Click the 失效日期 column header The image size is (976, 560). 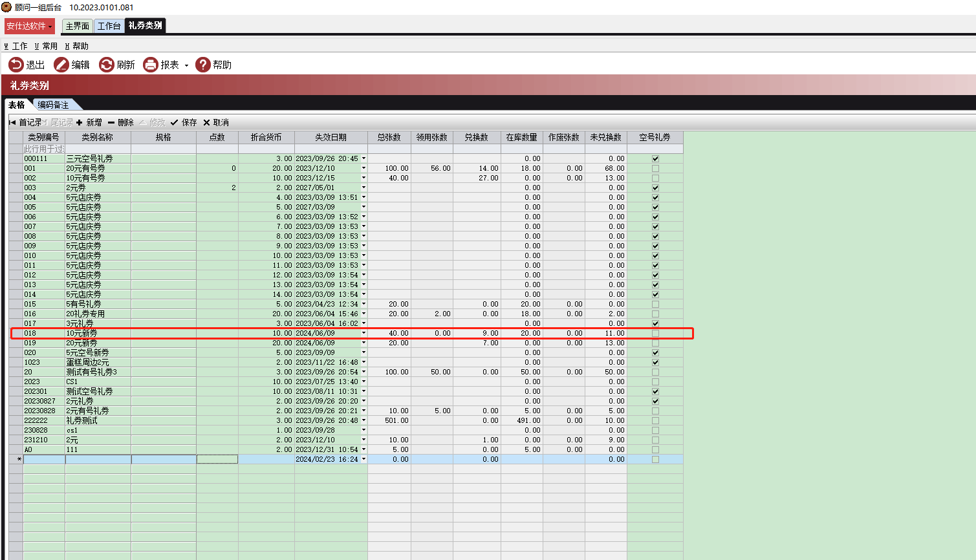click(331, 137)
